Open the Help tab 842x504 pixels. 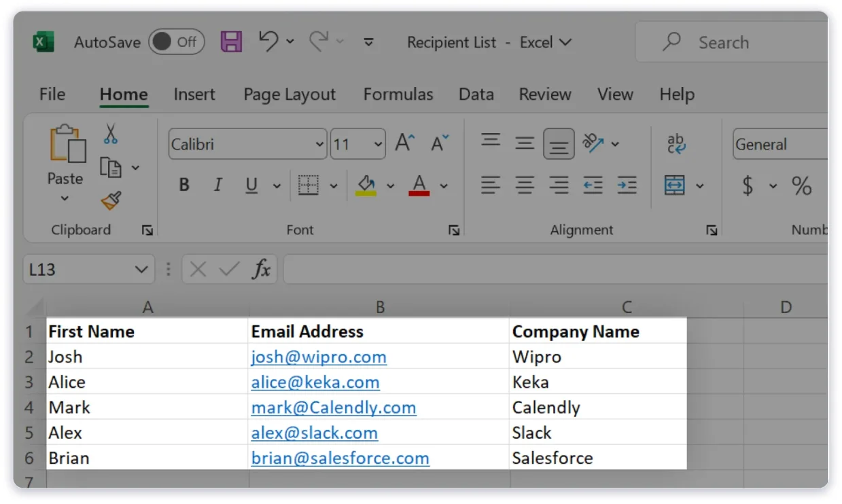click(677, 94)
